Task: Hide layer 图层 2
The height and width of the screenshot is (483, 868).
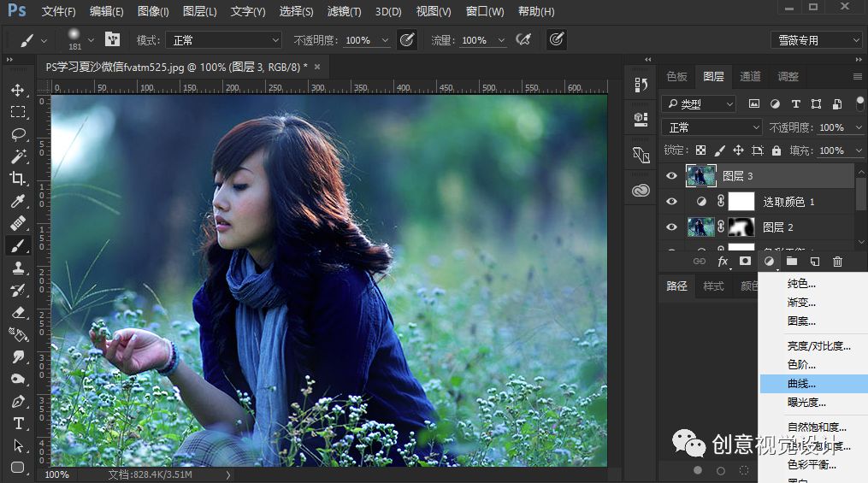Action: pyautogui.click(x=671, y=227)
